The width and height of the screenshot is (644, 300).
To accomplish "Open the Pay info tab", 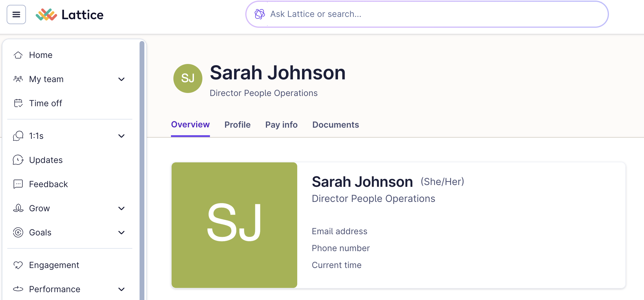I will 281,125.
